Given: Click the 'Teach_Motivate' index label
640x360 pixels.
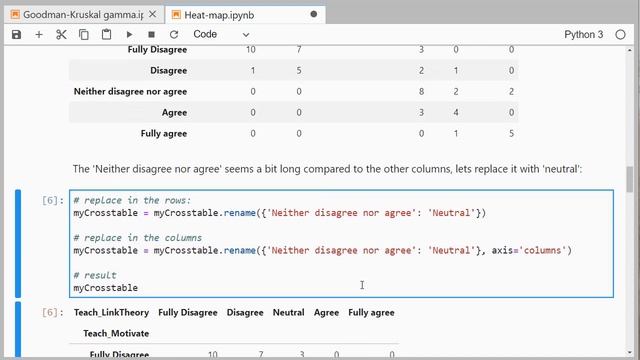Looking at the screenshot, I should [x=116, y=333].
